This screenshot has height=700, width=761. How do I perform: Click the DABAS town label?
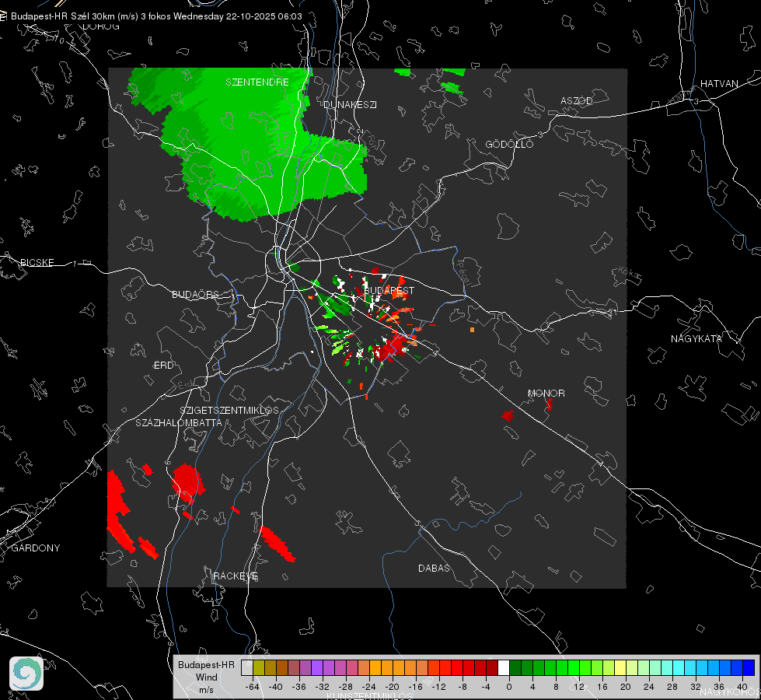[x=434, y=568]
